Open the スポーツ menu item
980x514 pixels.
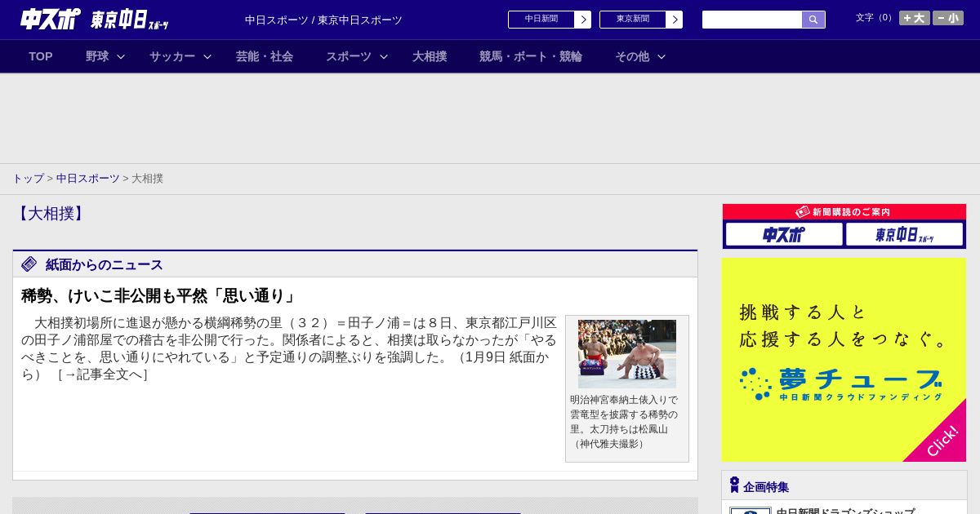pos(349,56)
